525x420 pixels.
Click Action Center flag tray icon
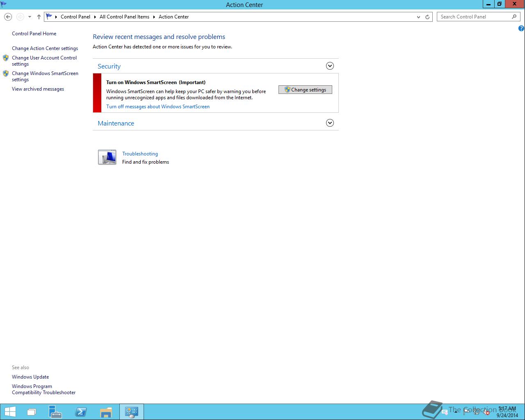pyautogui.click(x=466, y=412)
